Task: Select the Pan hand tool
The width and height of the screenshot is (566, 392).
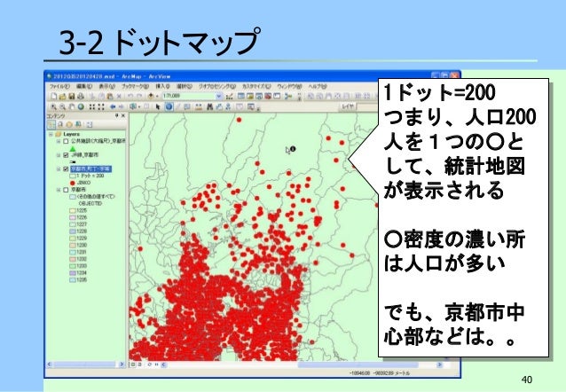Action: coord(72,106)
